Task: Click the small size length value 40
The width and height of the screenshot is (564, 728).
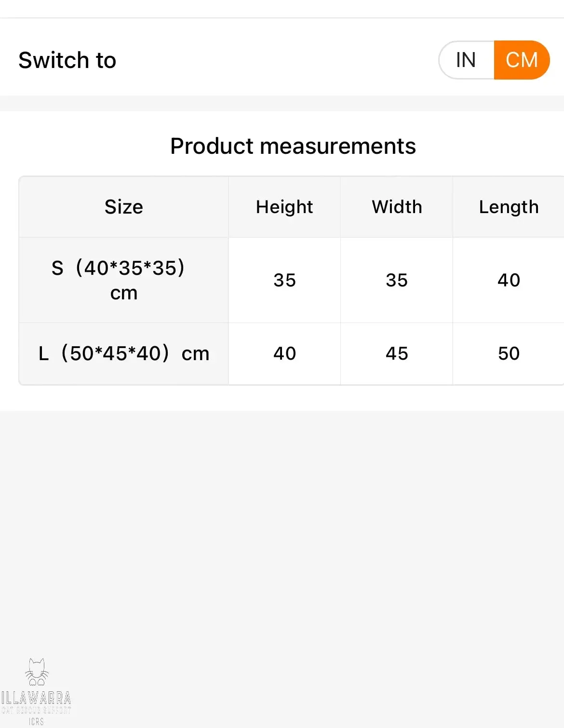Action: point(509,280)
